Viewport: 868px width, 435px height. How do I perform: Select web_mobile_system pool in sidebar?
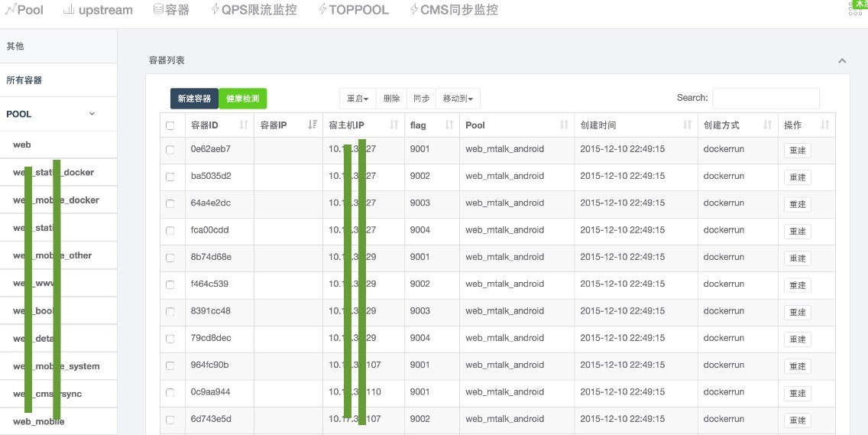coord(58,366)
